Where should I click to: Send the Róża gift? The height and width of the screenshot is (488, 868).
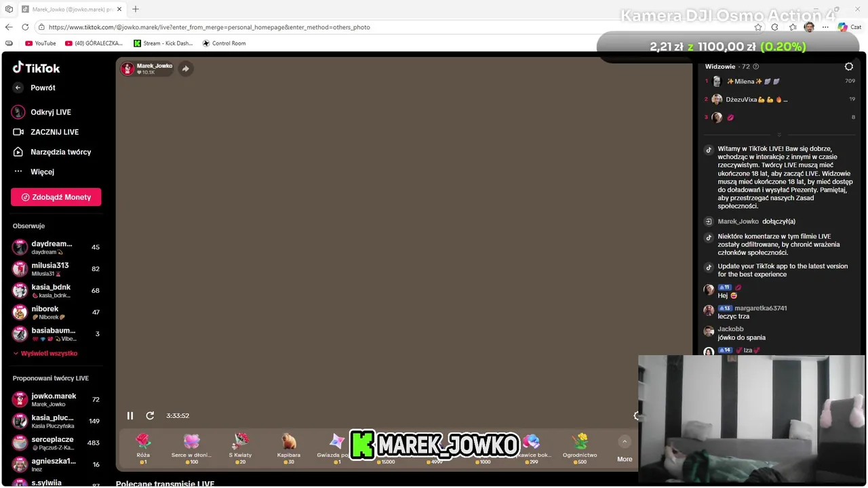[x=143, y=449]
